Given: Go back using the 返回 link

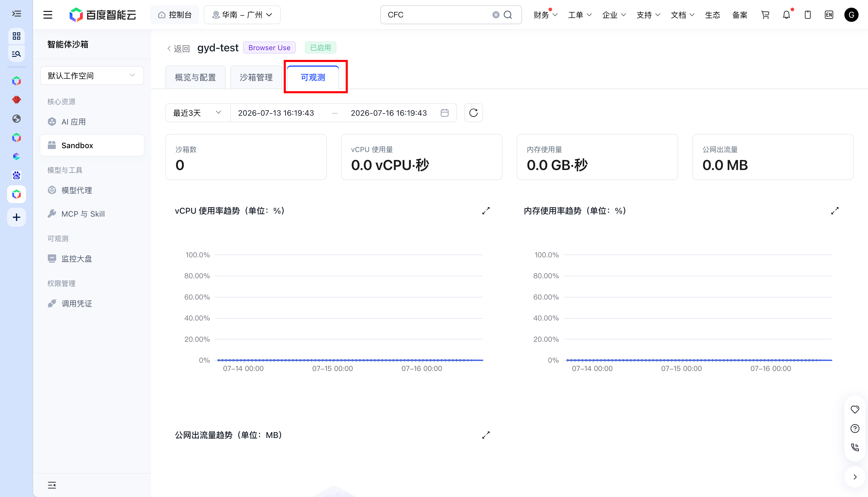Looking at the screenshot, I should [178, 48].
